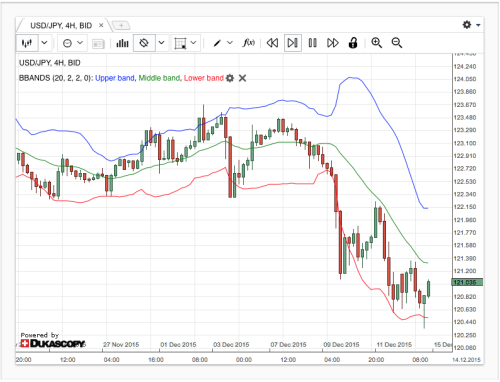Select the pencil drawing tool
500x382 pixels.
click(217, 43)
